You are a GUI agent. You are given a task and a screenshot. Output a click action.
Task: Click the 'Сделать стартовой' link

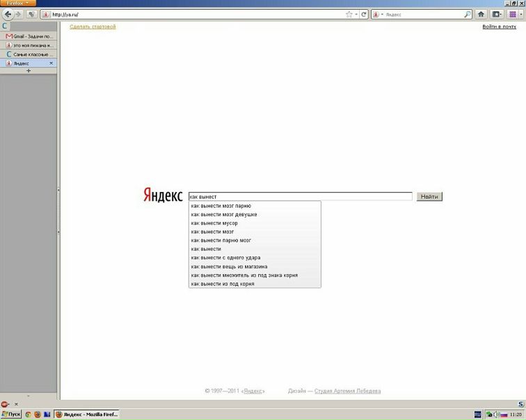[x=93, y=26]
